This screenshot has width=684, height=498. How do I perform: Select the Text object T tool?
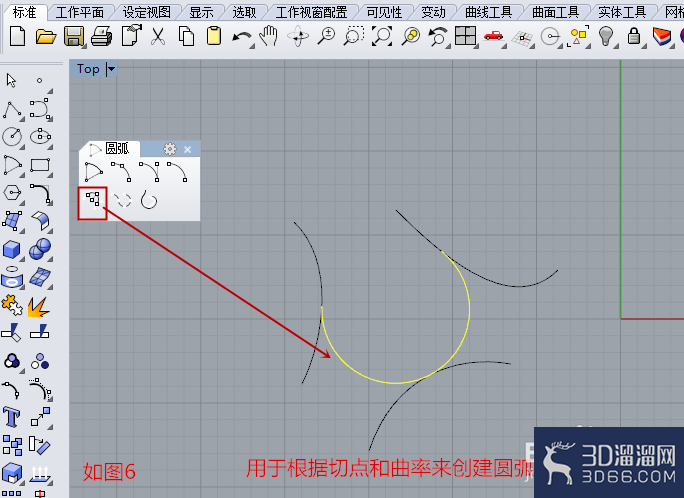[x=11, y=417]
